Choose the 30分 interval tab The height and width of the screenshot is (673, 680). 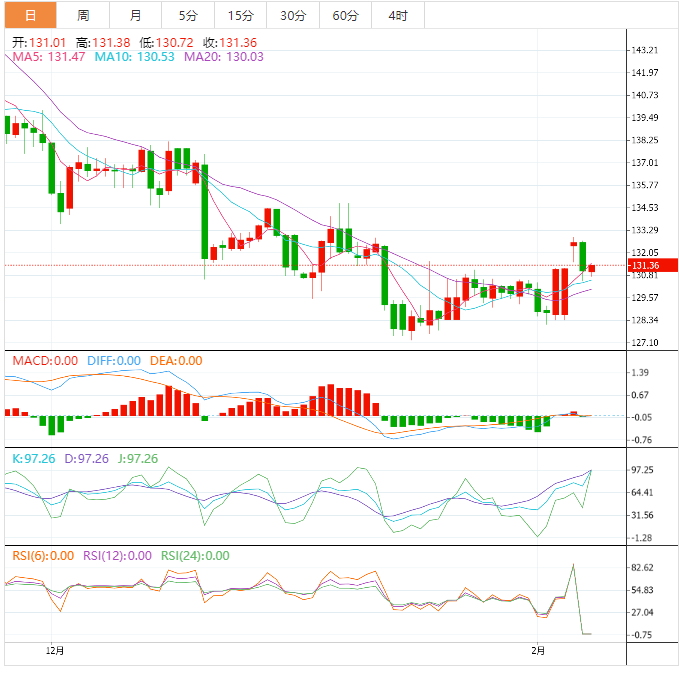pyautogui.click(x=293, y=16)
